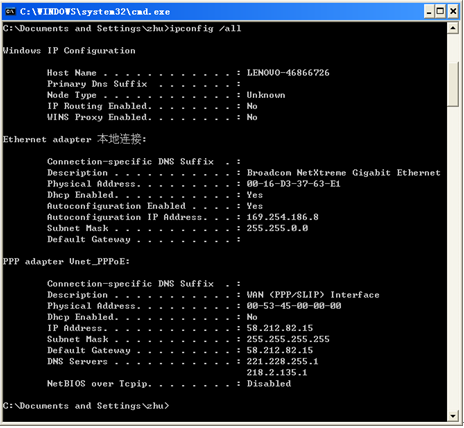The width and height of the screenshot is (464, 428).
Task: Click the ipconfig /all command text
Action: tap(205, 28)
